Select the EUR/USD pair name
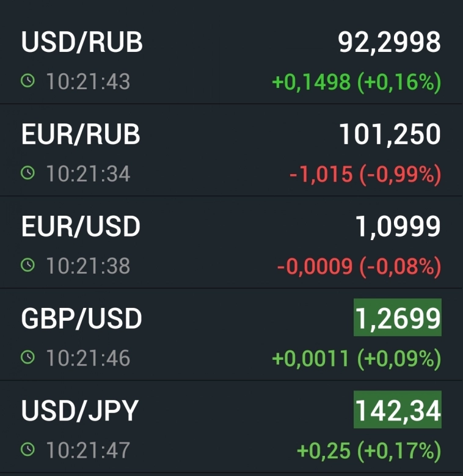Viewport: 463px width, 476px height. coord(81,227)
